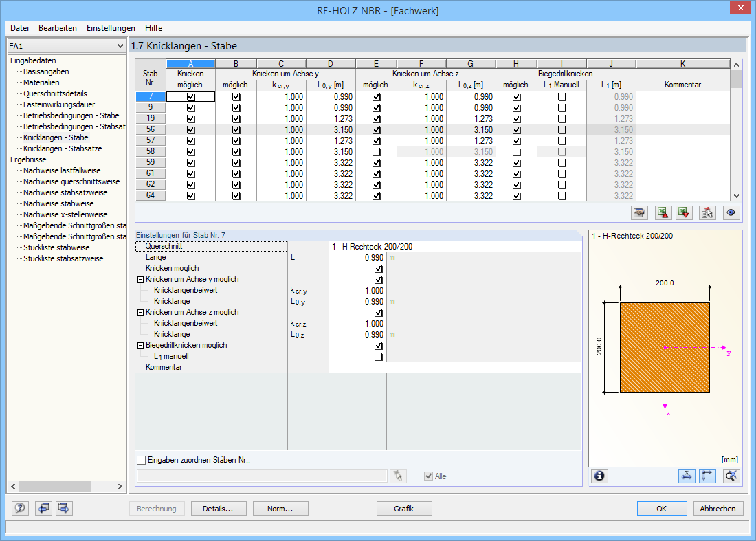Collapse 'Knicken um Achse z möglich' group

(140, 313)
